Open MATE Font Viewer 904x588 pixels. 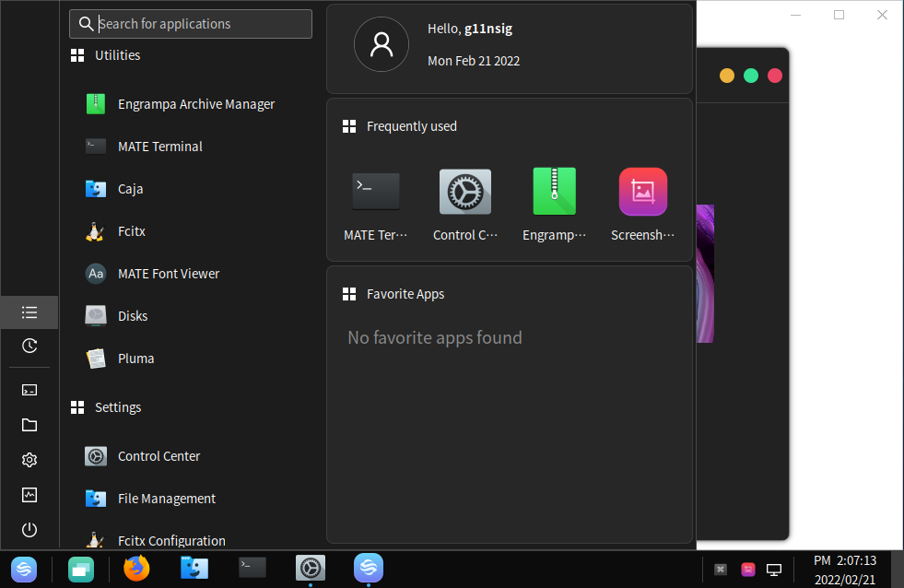(x=167, y=273)
